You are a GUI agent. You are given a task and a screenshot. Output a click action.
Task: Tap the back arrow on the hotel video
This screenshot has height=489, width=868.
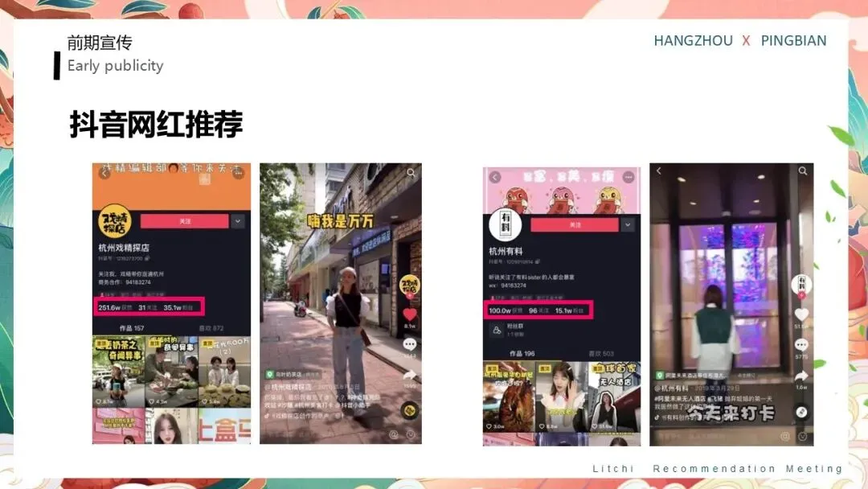(659, 169)
